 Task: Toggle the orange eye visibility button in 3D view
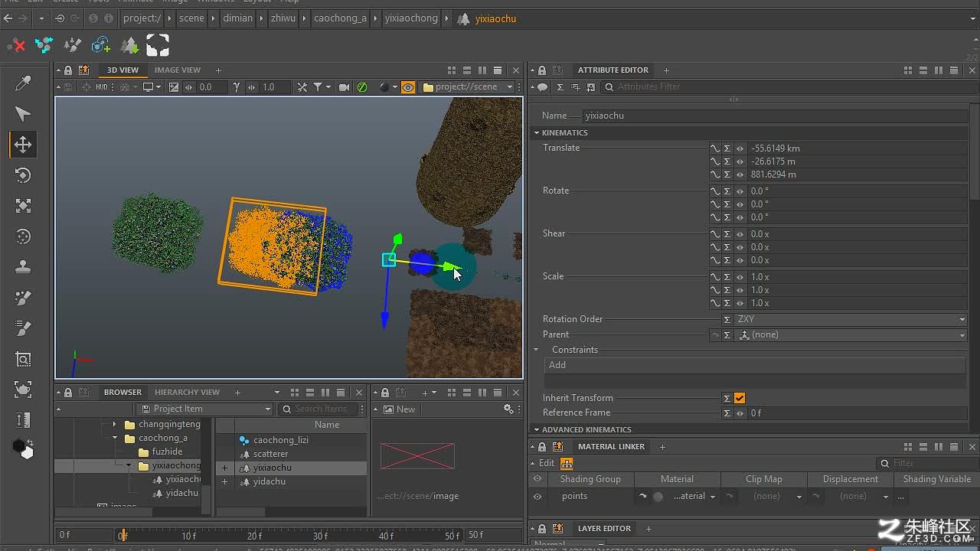[408, 87]
